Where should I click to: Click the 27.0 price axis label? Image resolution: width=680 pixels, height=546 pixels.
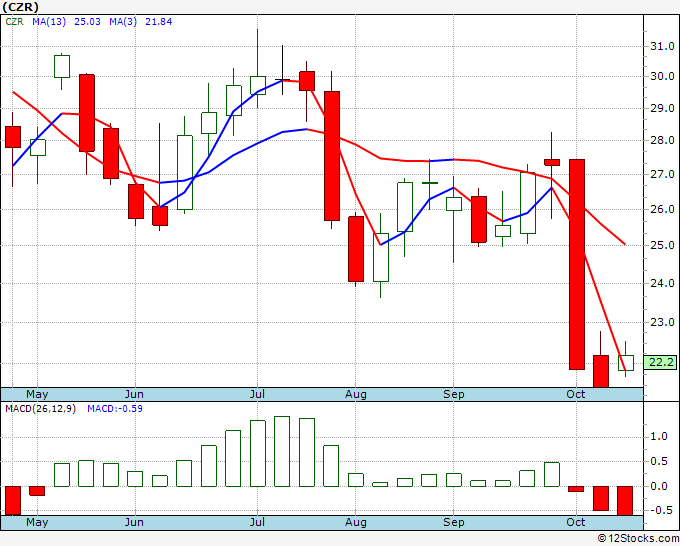pyautogui.click(x=662, y=174)
